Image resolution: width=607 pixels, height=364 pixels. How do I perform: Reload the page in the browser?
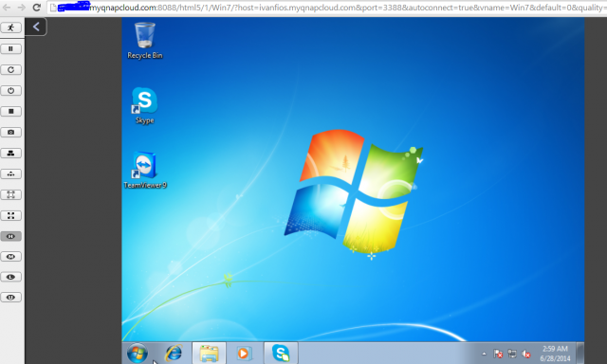pos(36,8)
